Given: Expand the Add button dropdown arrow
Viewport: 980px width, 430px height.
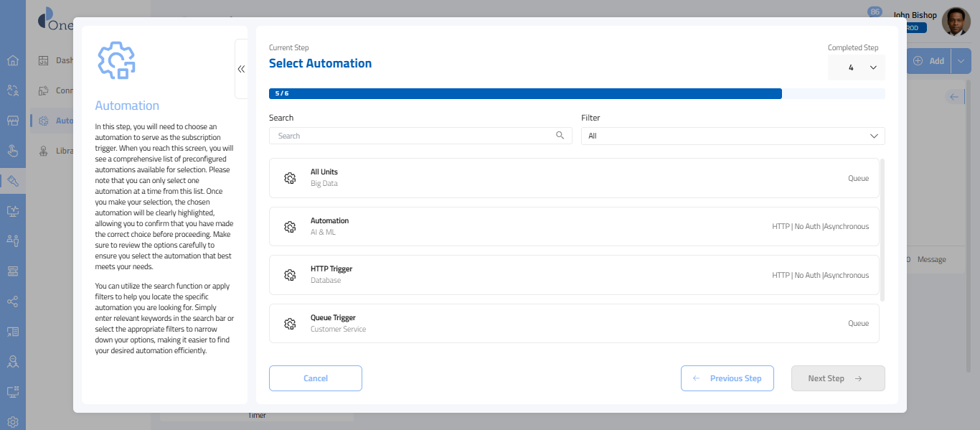Looking at the screenshot, I should click(961, 61).
